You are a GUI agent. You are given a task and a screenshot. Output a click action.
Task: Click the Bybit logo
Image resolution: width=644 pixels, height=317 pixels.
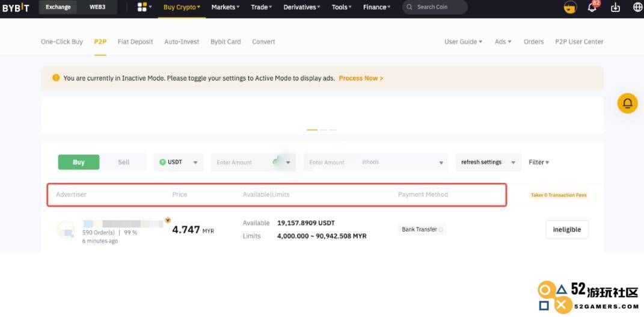pos(15,7)
